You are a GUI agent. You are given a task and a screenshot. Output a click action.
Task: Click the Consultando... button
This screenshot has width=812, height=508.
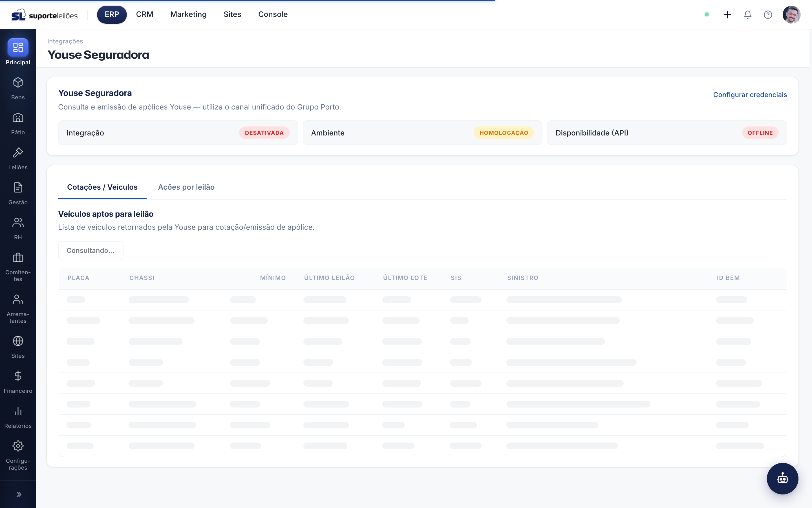tap(91, 250)
